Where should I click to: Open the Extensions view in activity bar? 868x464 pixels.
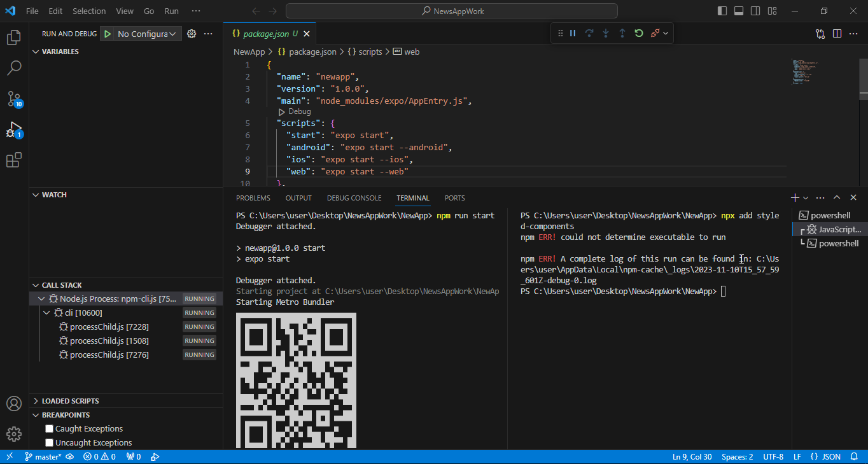point(14,160)
